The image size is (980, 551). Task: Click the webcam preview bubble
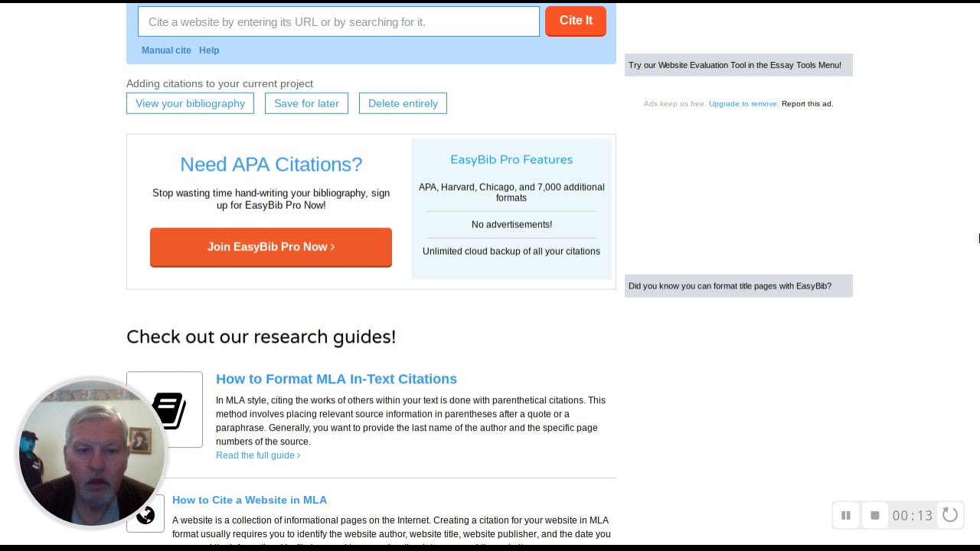click(x=92, y=454)
